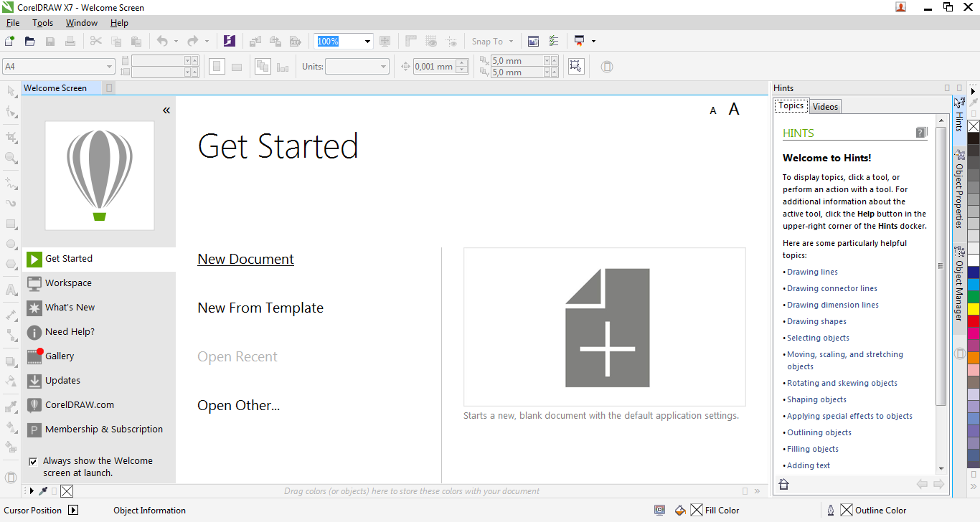Click the hot air balloon thumbnail
980x522 pixels.
(x=99, y=174)
